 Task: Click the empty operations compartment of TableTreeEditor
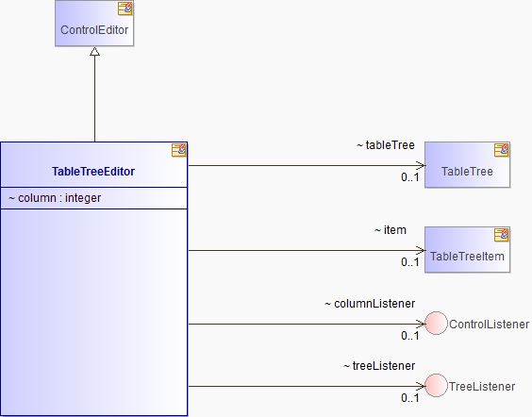(x=94, y=312)
